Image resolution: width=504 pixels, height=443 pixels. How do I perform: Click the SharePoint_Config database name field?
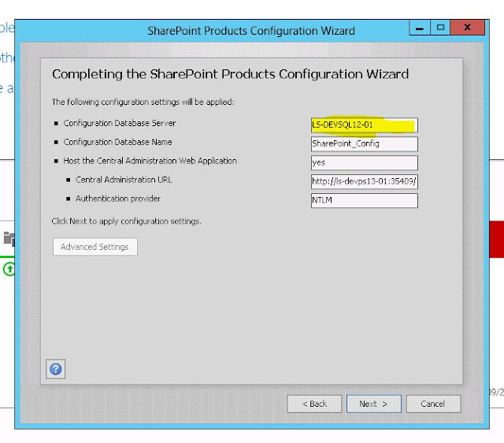(364, 143)
